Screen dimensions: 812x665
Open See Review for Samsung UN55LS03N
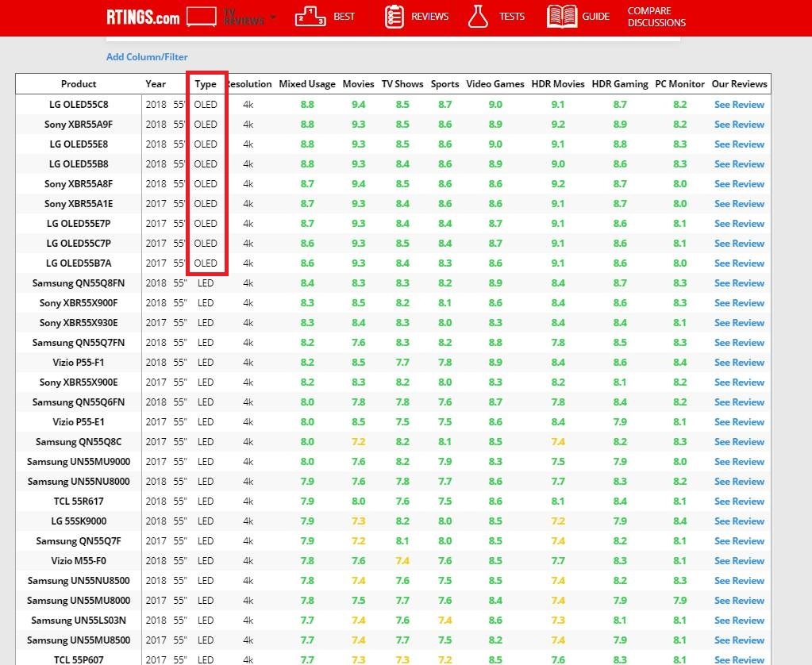(740, 621)
